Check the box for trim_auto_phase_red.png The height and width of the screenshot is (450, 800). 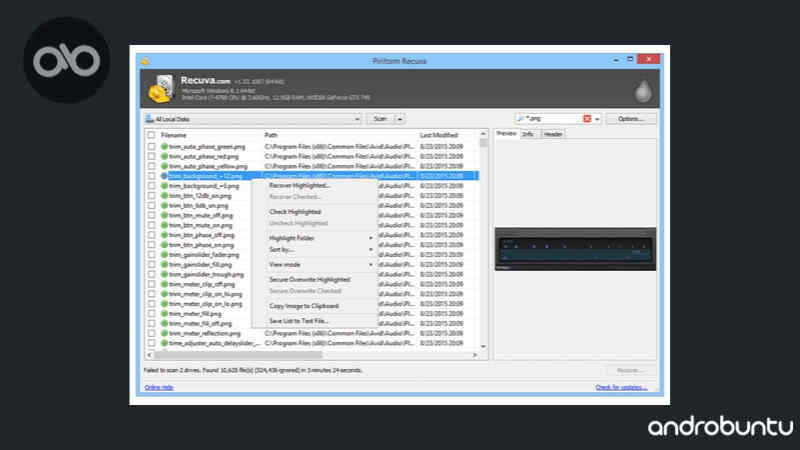[151, 156]
